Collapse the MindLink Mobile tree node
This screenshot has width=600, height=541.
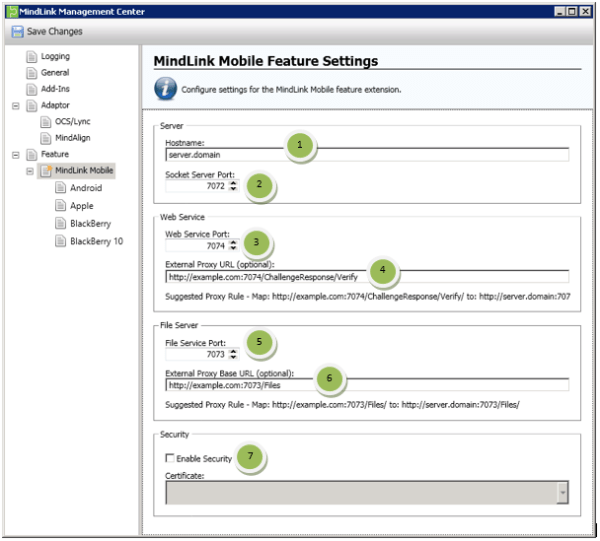click(30, 171)
